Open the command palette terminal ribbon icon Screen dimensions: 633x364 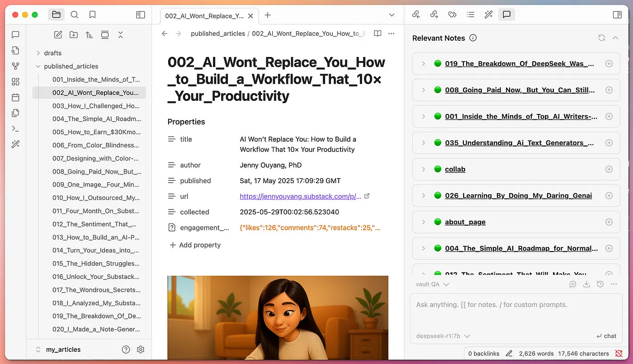15,128
